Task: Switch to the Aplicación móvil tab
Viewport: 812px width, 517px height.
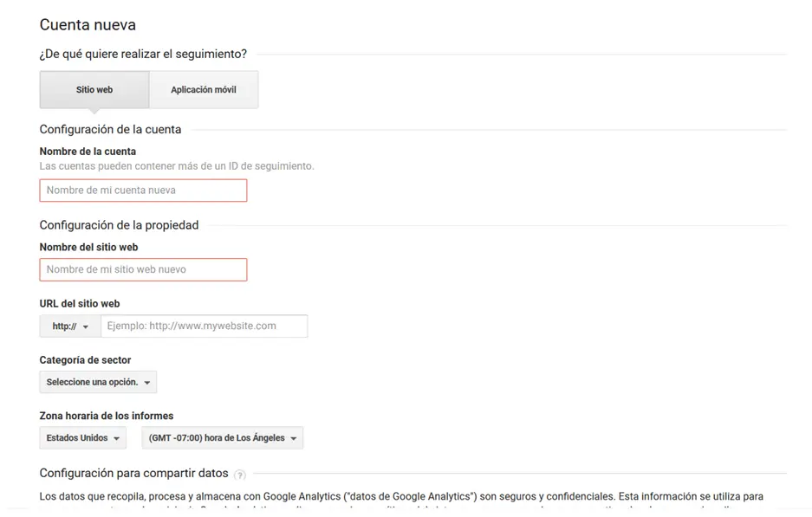Action: pos(204,89)
